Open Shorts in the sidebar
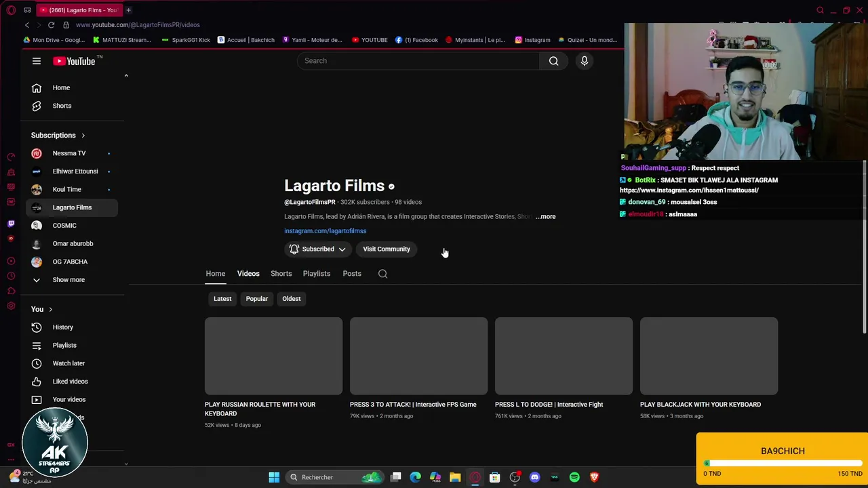The height and width of the screenshot is (488, 868). point(73,106)
